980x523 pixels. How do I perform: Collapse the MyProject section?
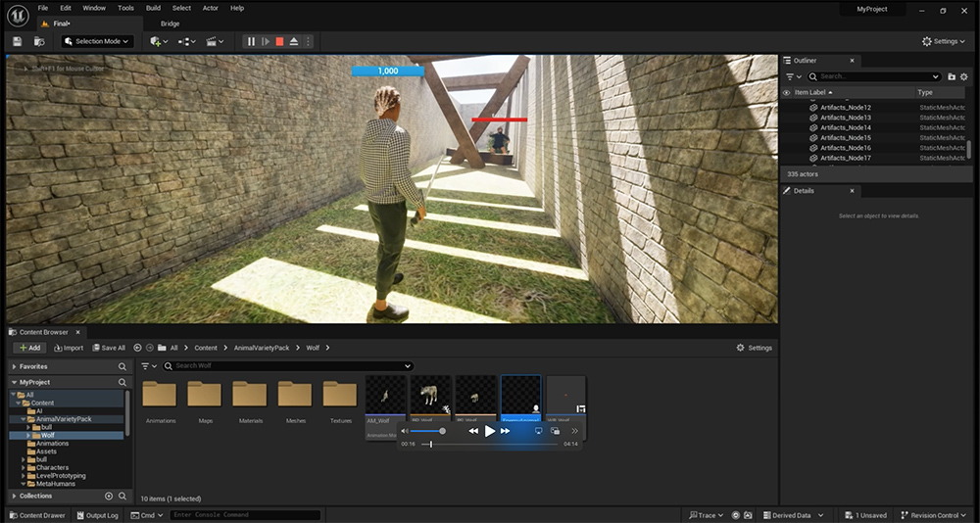[15, 382]
